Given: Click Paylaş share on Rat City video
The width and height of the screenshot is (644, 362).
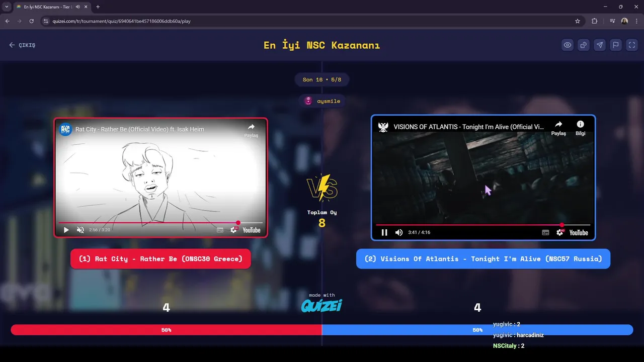Looking at the screenshot, I should pyautogui.click(x=251, y=130).
